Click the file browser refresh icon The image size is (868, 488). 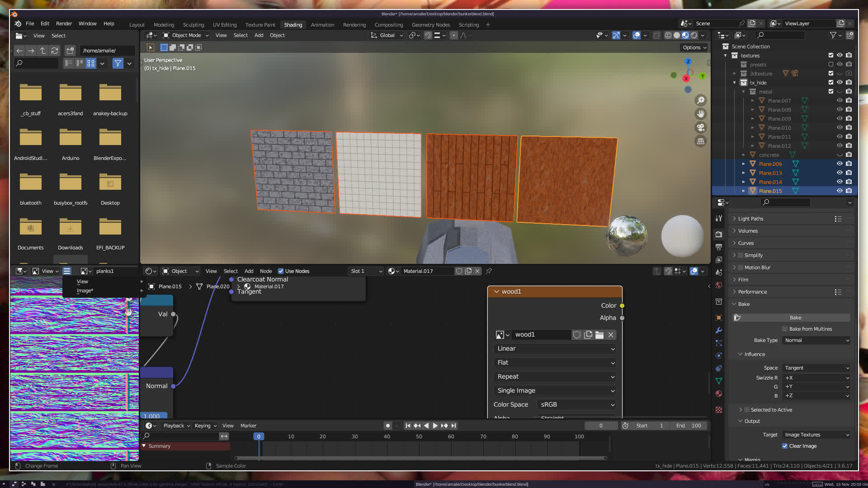click(55, 51)
